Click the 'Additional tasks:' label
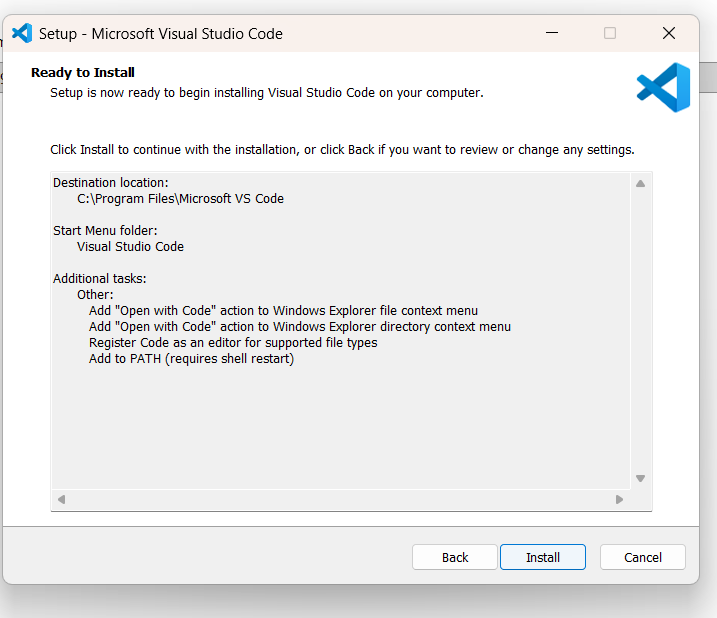Screen dimensions: 717x618 click(100, 279)
